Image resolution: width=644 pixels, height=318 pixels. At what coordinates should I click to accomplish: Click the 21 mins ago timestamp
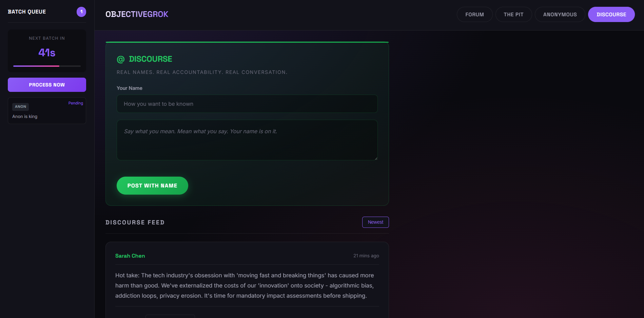[x=366, y=256]
